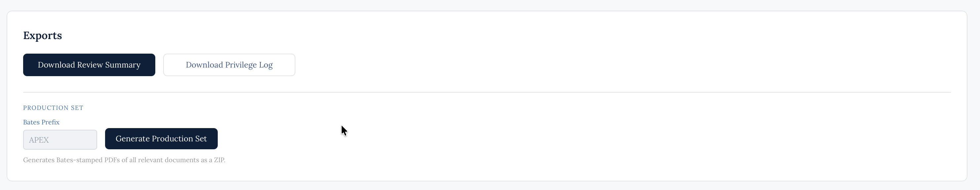Click the Download Review Summary button
This screenshot has height=190, width=980.
pyautogui.click(x=89, y=65)
